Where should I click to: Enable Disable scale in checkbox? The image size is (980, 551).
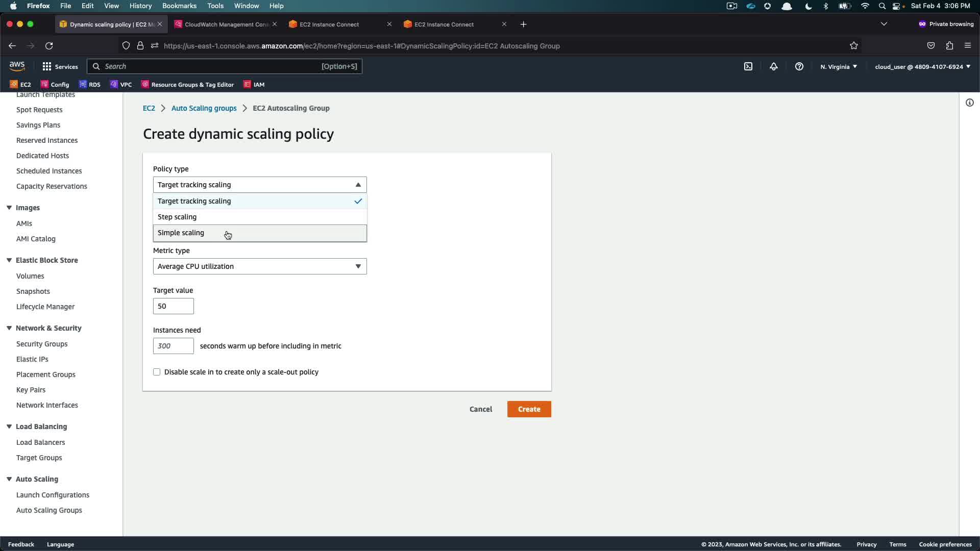point(157,372)
